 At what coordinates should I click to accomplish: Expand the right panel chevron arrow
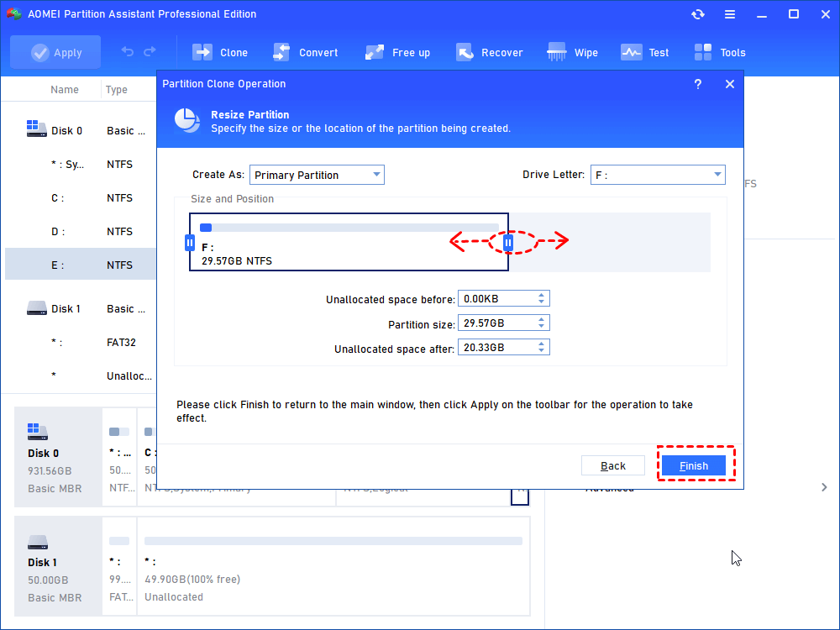(824, 487)
